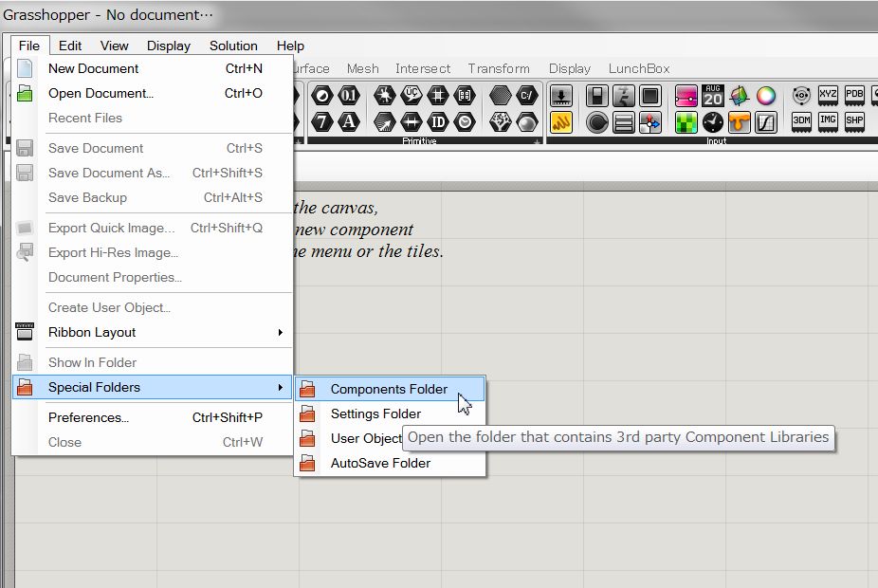This screenshot has height=588, width=878.
Task: Select the Control Knob input icon
Action: click(597, 122)
